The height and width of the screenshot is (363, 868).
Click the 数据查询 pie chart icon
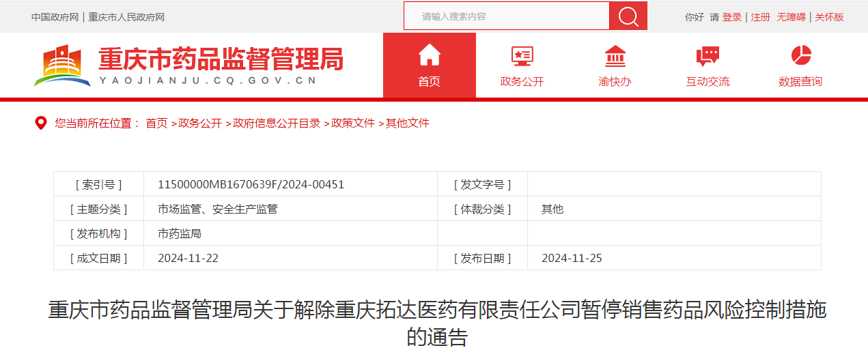pyautogui.click(x=800, y=55)
